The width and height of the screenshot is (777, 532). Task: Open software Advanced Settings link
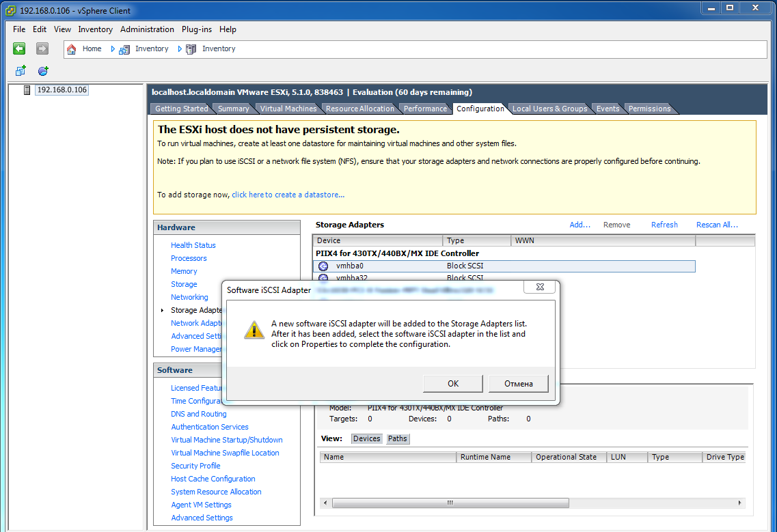coord(202,518)
